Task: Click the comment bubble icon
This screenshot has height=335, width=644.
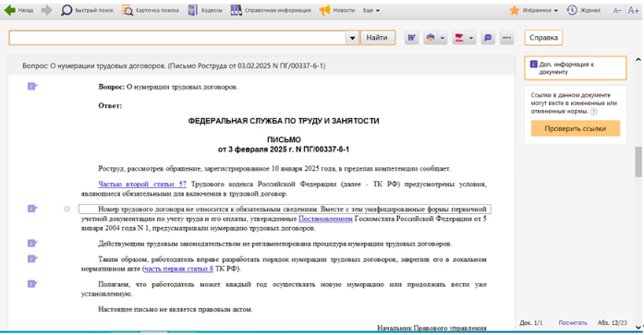Action: point(488,38)
